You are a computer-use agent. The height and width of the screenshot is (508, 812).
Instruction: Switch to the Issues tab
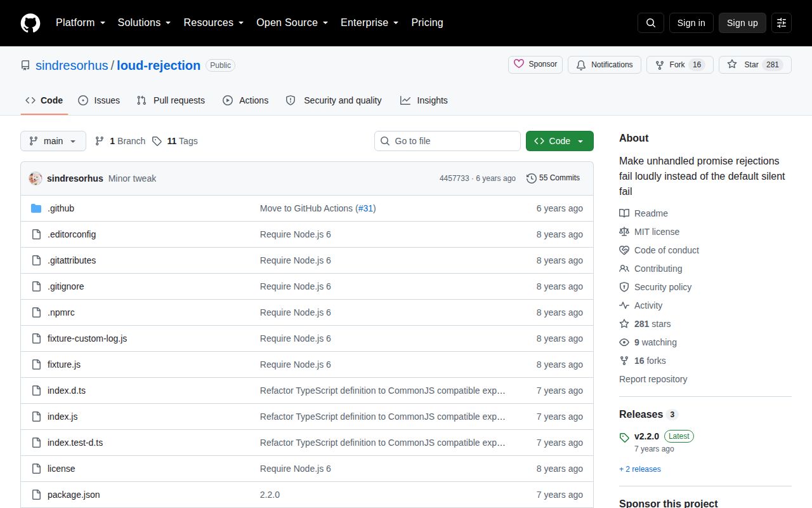pos(99,100)
